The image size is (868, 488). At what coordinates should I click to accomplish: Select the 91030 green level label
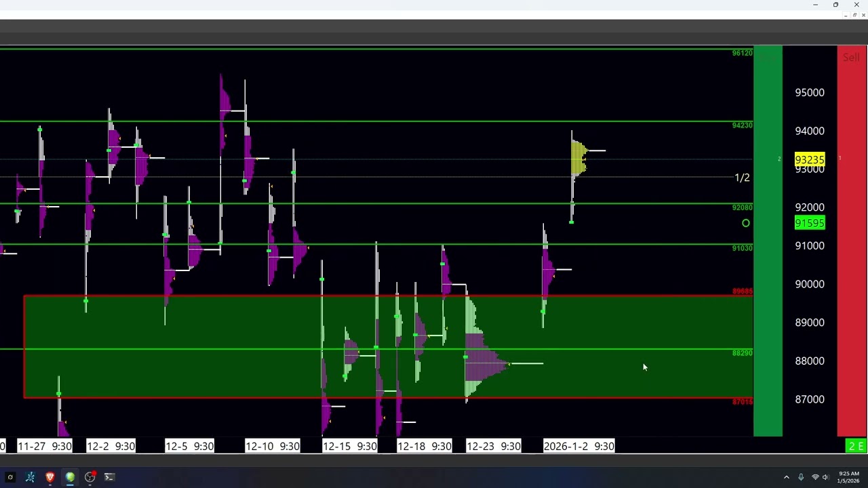point(742,248)
